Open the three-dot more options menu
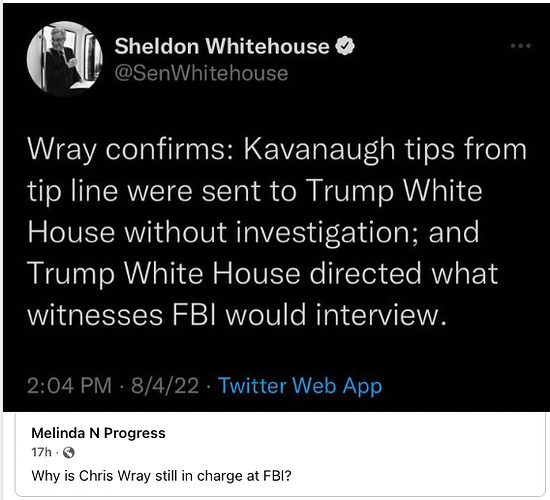The image size is (550, 500). pyautogui.click(x=521, y=46)
